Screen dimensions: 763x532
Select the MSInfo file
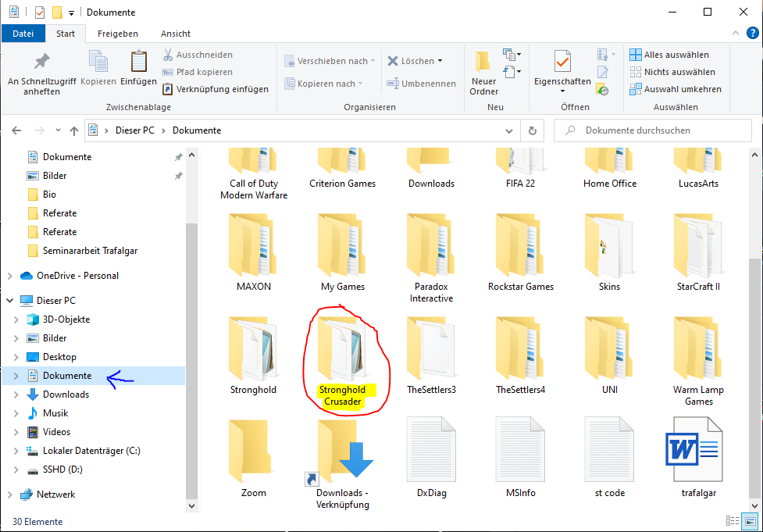(521, 457)
